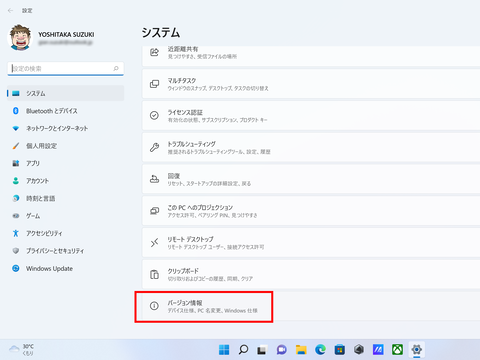Open アプリ in sidebar
Image resolution: width=480 pixels, height=360 pixels.
tap(66, 163)
